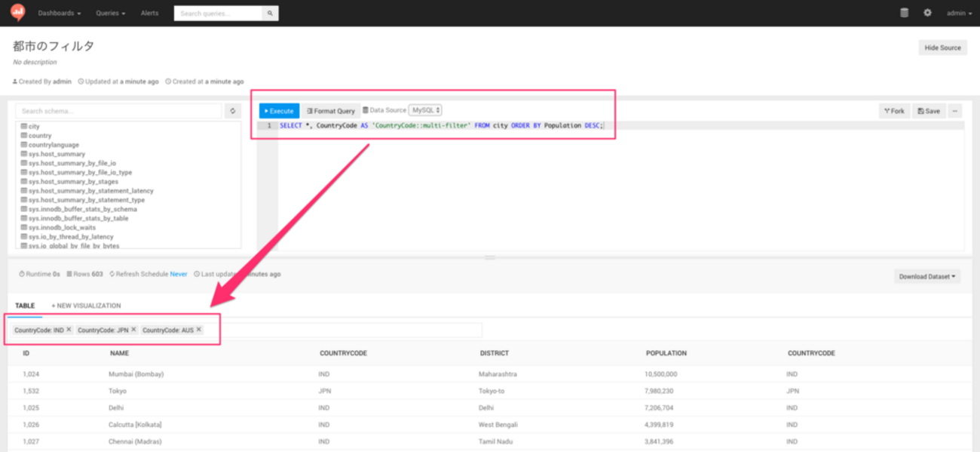Refresh the schema list
The width and height of the screenshot is (980, 452).
coord(234,111)
